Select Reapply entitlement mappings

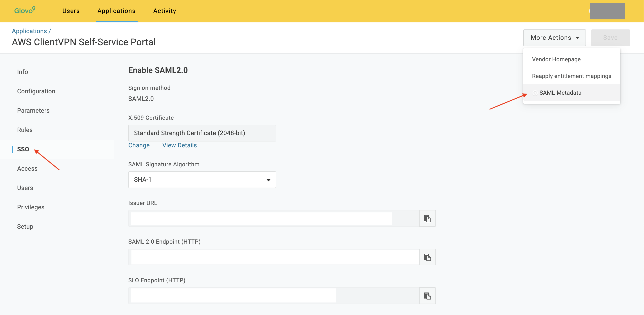click(x=571, y=76)
